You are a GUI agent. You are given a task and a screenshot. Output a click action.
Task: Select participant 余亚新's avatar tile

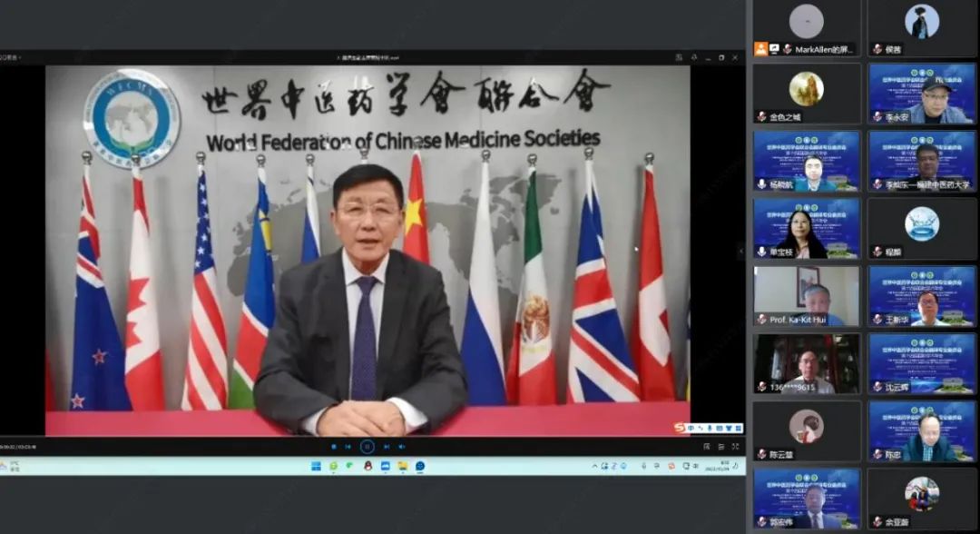[922, 499]
